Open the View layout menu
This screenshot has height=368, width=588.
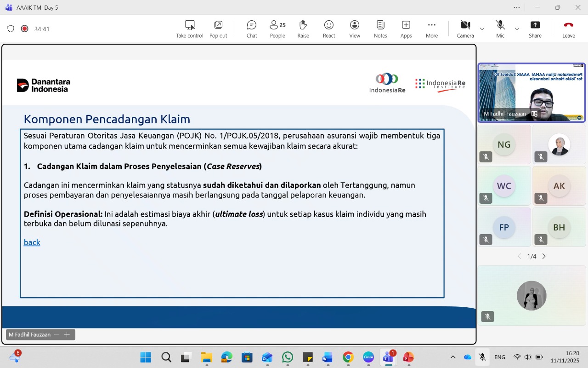click(x=354, y=29)
